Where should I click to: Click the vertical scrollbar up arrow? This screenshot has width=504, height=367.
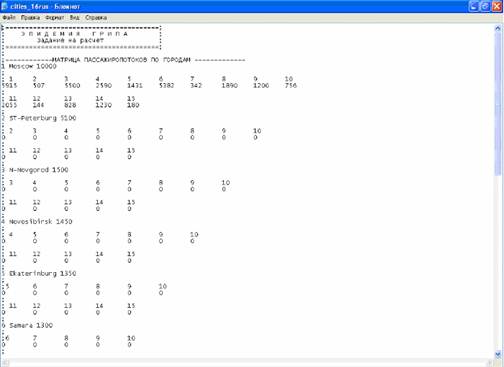point(498,29)
